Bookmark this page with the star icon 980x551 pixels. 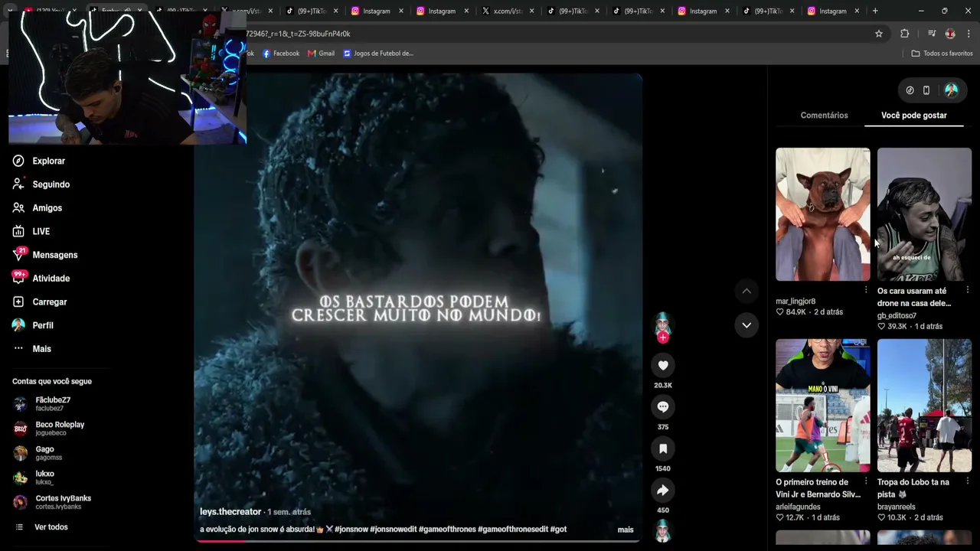pyautogui.click(x=879, y=34)
